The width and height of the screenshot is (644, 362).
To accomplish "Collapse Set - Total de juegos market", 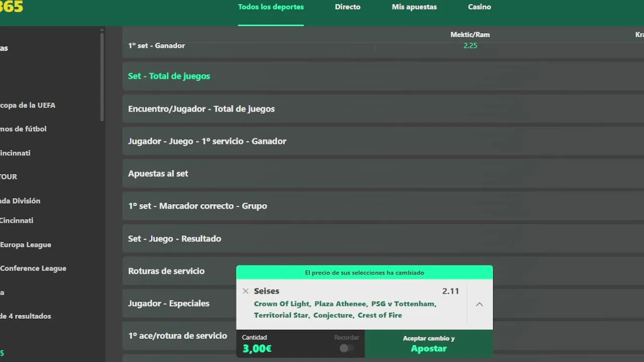I will coord(383,76).
